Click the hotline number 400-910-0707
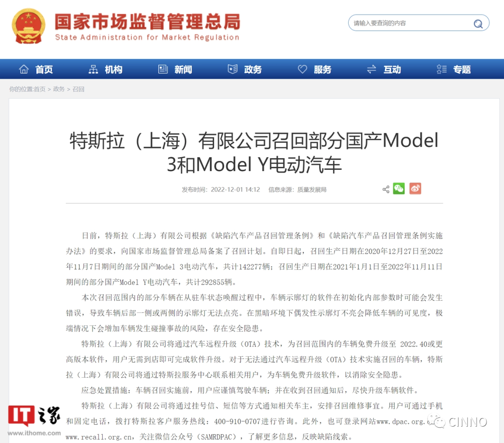 (x=237, y=421)
